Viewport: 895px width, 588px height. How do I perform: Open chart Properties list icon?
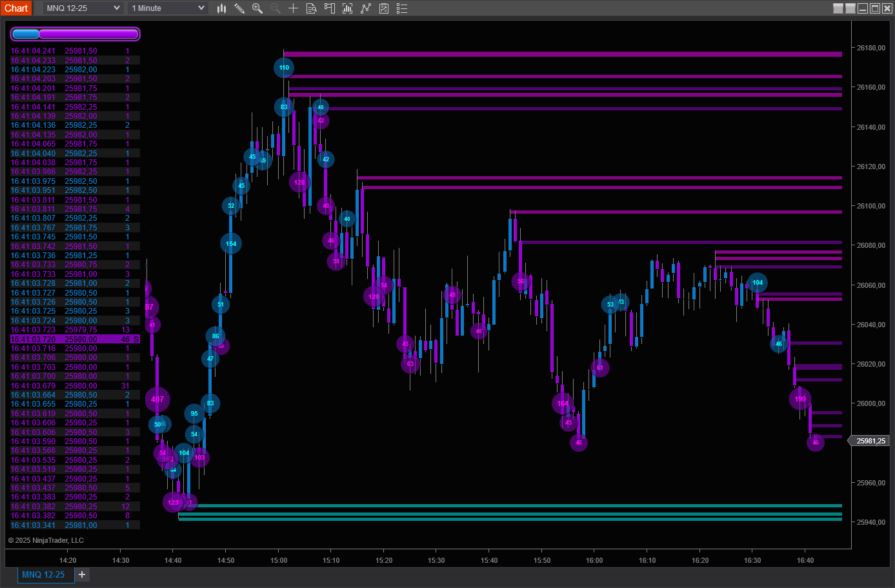click(x=401, y=8)
